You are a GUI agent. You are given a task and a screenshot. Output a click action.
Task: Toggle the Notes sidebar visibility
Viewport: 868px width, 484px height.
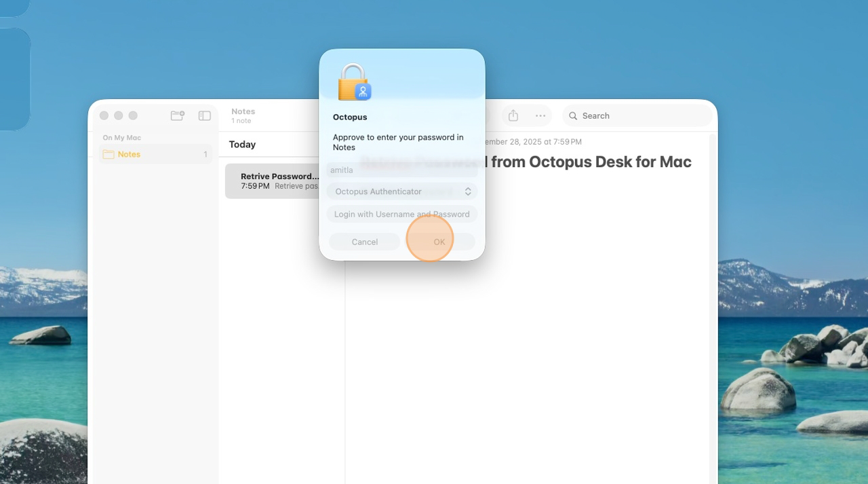coord(204,115)
